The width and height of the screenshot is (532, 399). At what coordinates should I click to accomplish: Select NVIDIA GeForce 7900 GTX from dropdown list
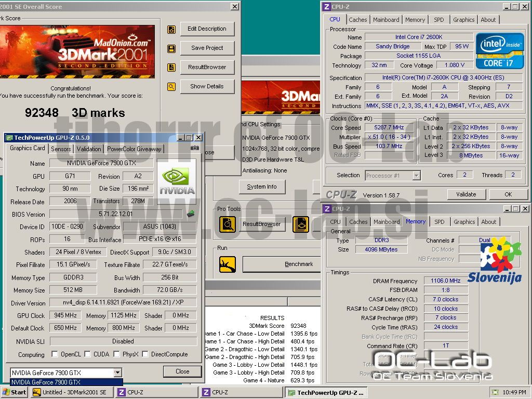(x=66, y=382)
